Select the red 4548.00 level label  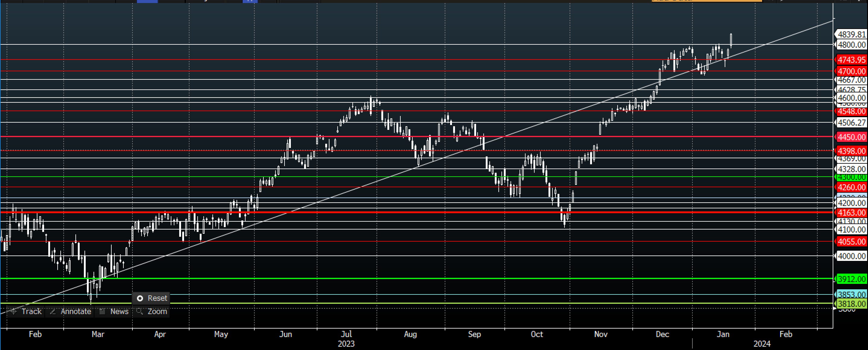(x=851, y=111)
